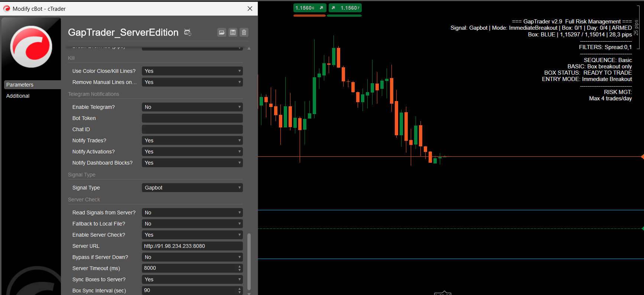Click the parameters list vertical scrollbar
Screen dimensions: 644x295
point(249,260)
